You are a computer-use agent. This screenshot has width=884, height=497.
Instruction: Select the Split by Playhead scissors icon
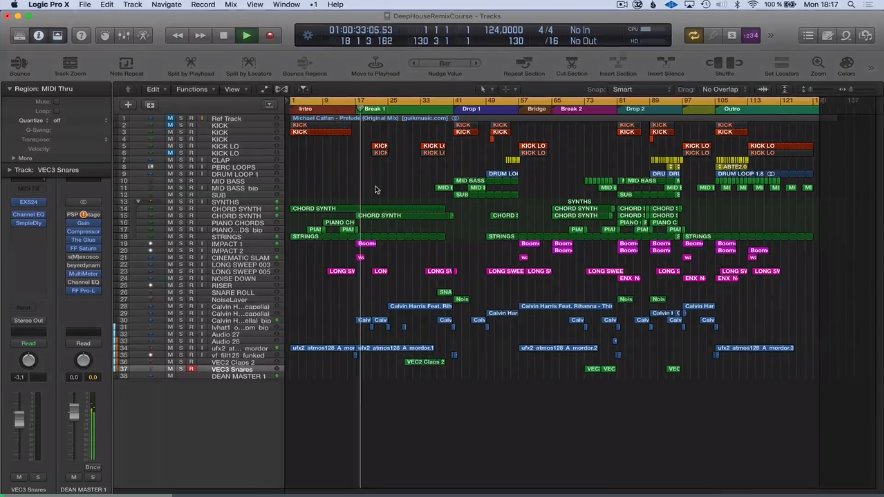(x=191, y=63)
